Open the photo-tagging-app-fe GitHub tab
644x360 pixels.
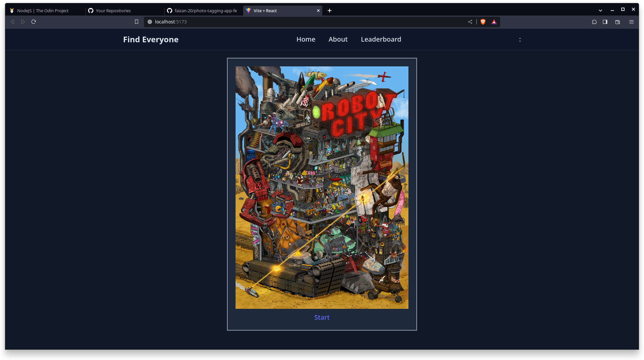tap(206, 11)
